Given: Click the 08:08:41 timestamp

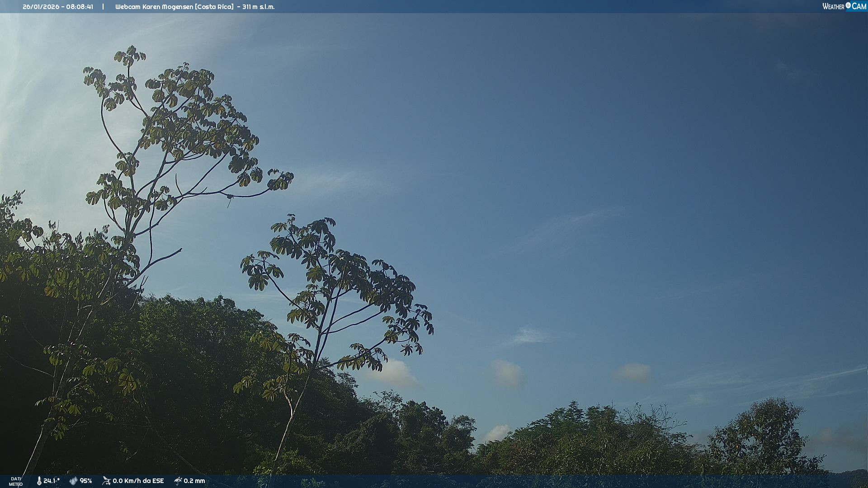Looking at the screenshot, I should point(80,7).
